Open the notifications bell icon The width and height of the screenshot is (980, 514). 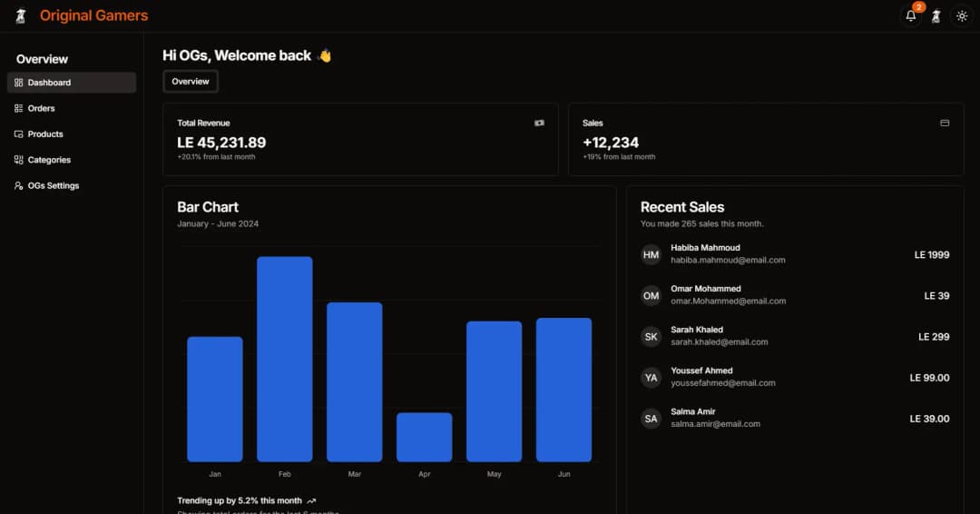click(911, 16)
